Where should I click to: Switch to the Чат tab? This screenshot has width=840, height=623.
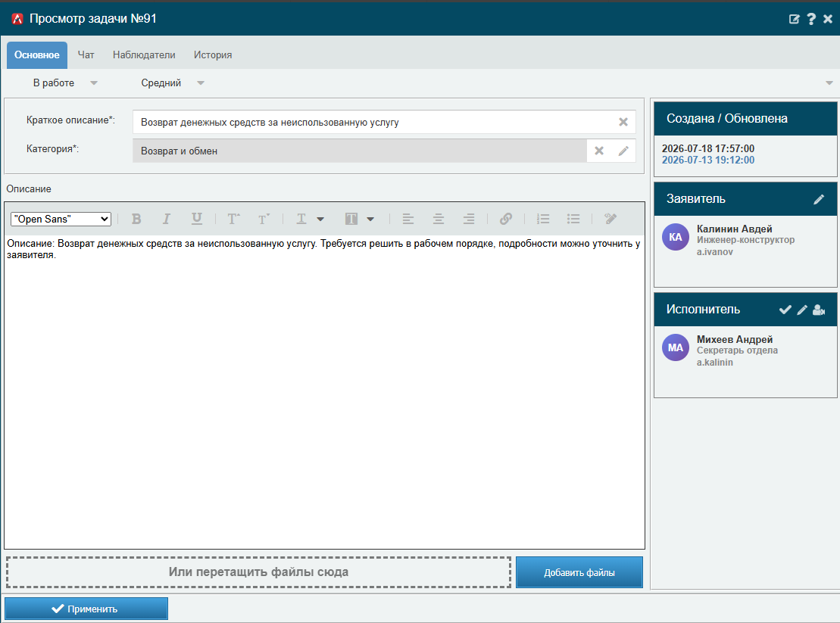pyautogui.click(x=86, y=55)
